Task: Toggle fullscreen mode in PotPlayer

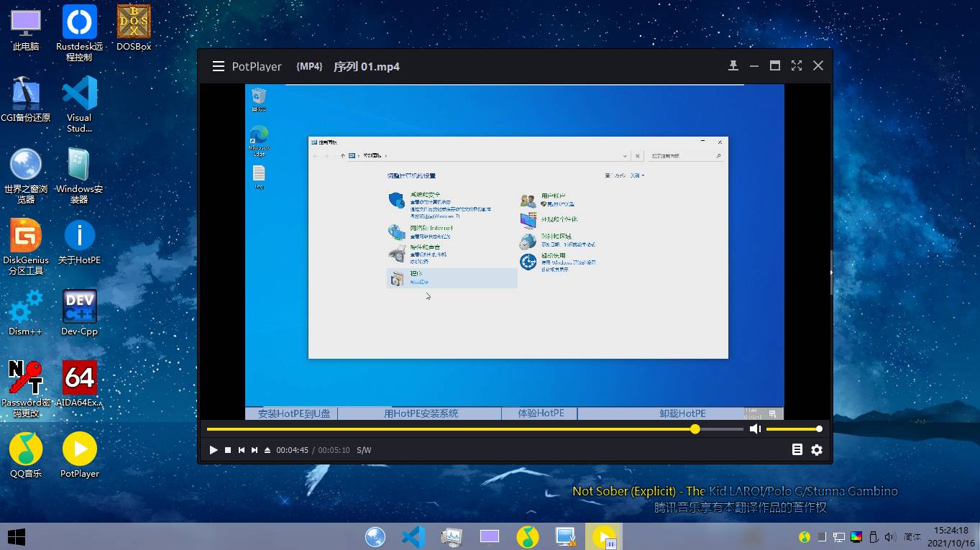Action: click(796, 65)
